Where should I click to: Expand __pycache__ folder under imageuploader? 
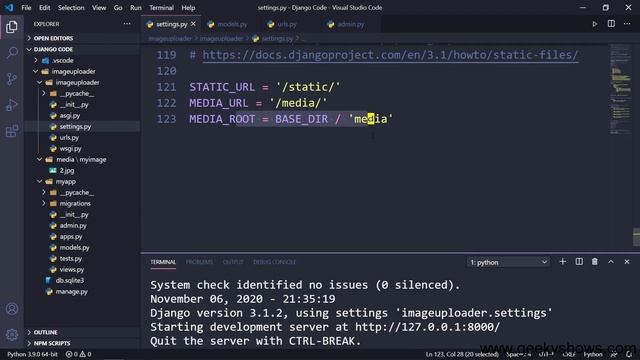77,93
